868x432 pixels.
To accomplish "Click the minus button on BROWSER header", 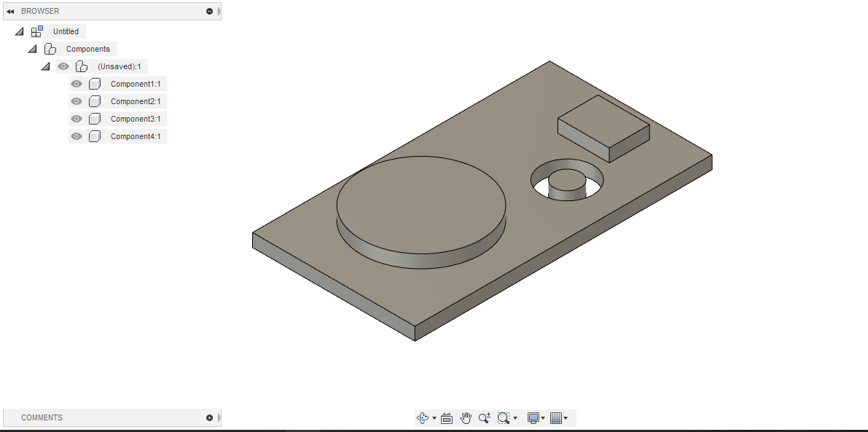I will [209, 11].
